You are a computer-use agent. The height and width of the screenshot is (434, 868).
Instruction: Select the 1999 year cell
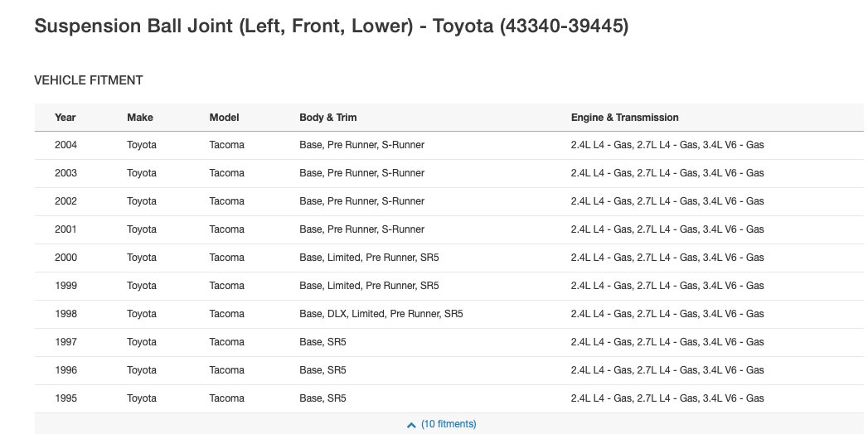(65, 286)
